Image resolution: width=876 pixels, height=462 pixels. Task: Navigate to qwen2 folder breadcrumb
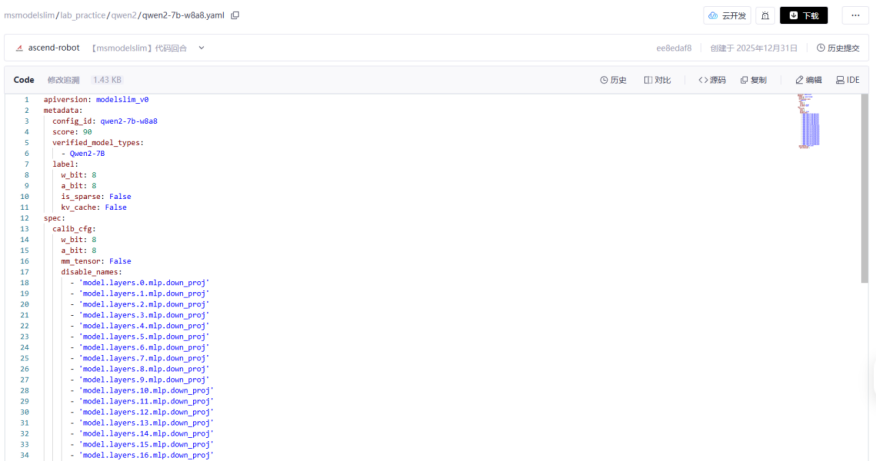[123, 15]
